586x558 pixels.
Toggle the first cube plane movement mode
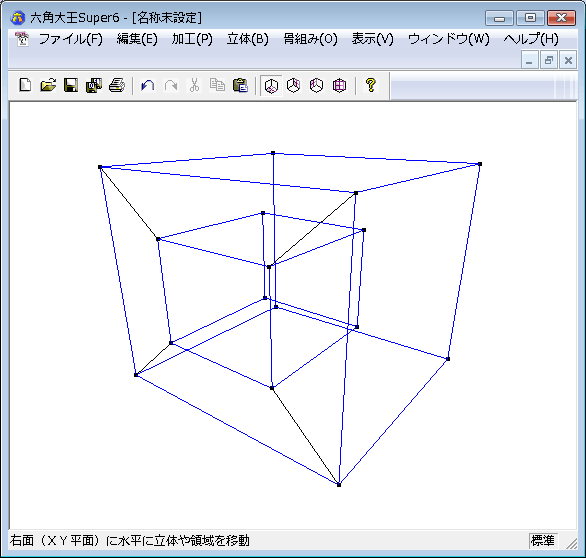click(271, 86)
